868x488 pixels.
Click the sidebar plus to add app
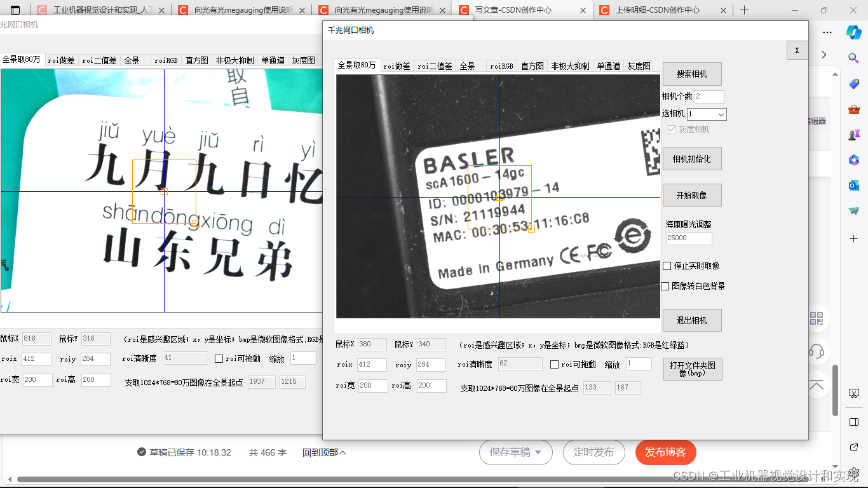click(x=853, y=238)
